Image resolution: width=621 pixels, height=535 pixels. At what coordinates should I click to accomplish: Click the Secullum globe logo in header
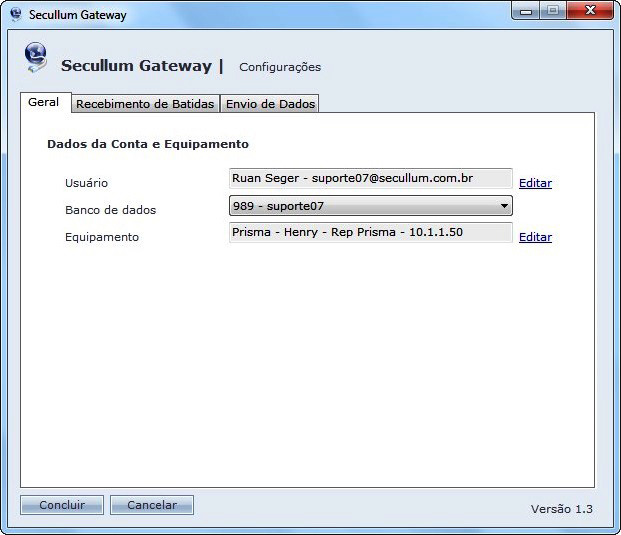pos(35,59)
